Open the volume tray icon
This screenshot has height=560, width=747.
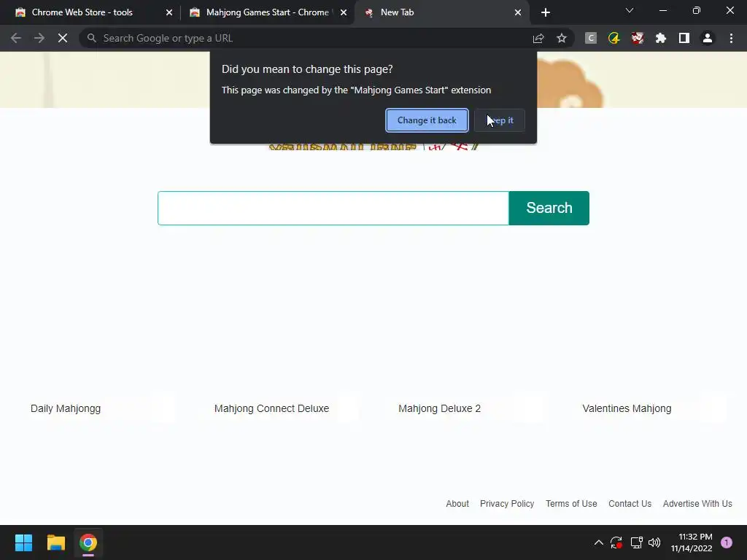pos(654,542)
